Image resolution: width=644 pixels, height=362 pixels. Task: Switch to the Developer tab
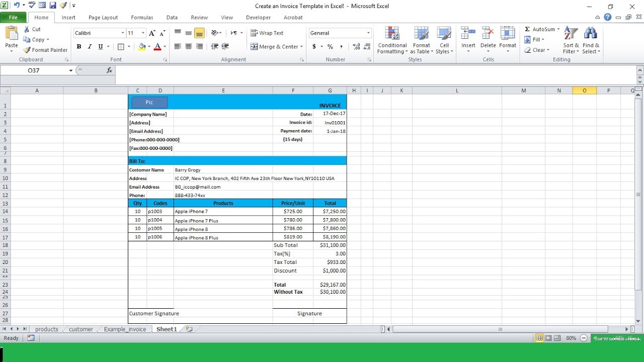pos(258,17)
